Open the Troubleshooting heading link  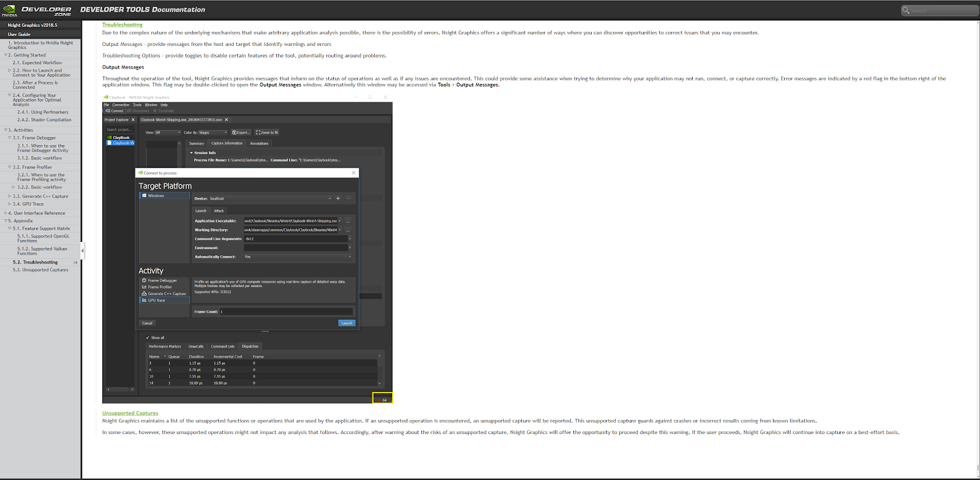[123, 25]
